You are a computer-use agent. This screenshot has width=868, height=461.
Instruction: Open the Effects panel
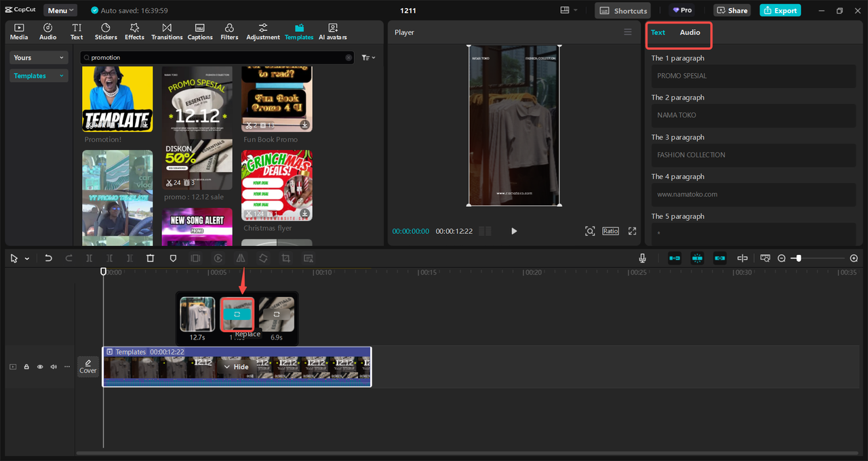134,31
